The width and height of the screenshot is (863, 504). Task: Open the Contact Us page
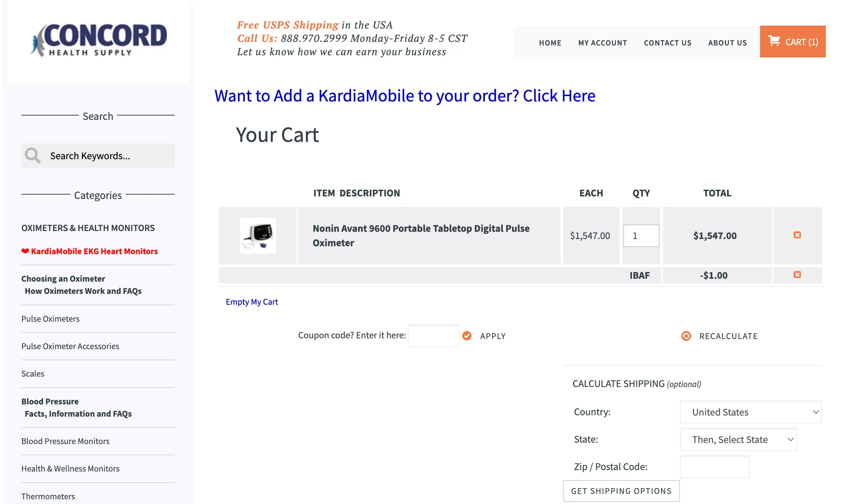pos(667,43)
